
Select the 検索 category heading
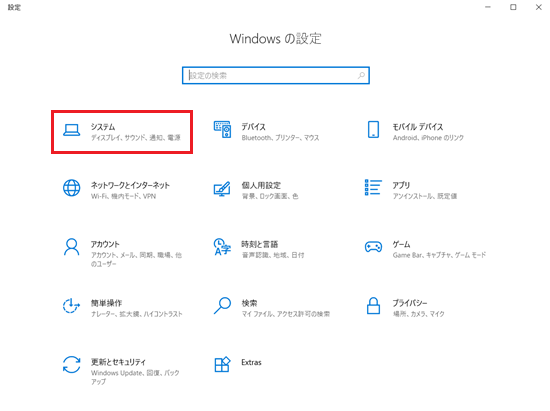(249, 303)
